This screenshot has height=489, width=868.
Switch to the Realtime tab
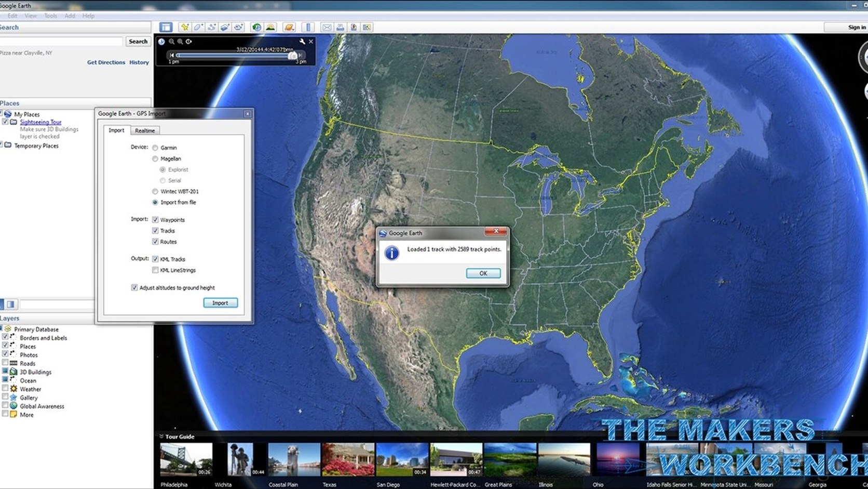pyautogui.click(x=145, y=130)
